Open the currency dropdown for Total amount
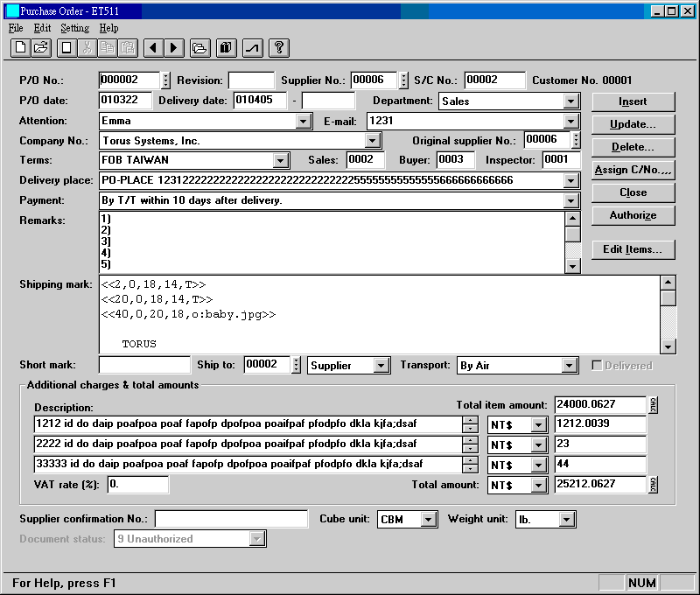Screen dimensions: 700x595 pyautogui.click(x=539, y=486)
